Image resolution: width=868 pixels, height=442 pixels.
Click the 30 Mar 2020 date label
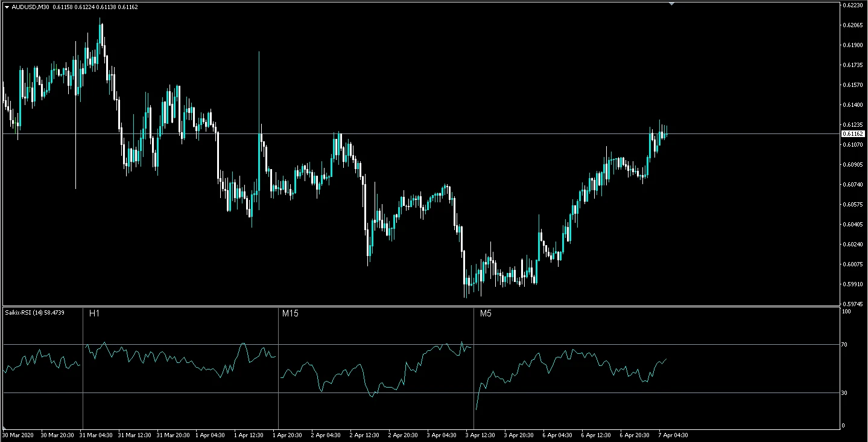[17, 435]
